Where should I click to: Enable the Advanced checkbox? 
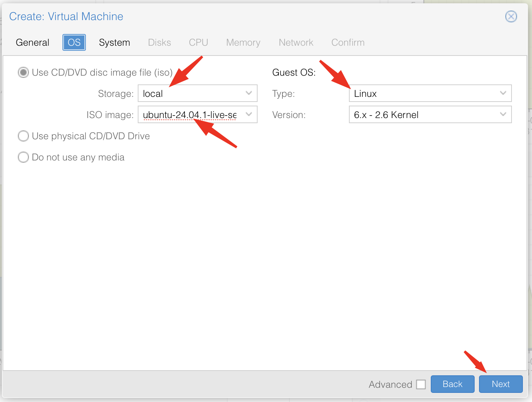[421, 384]
